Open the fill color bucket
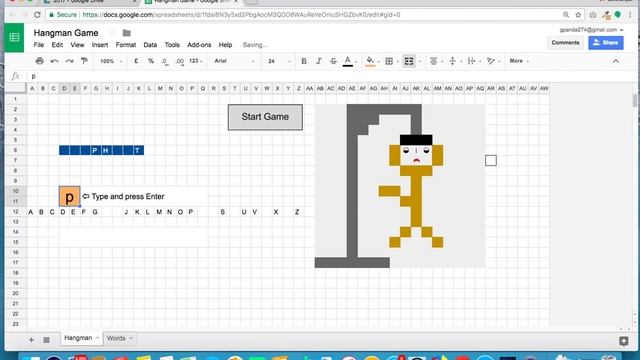 pos(370,61)
